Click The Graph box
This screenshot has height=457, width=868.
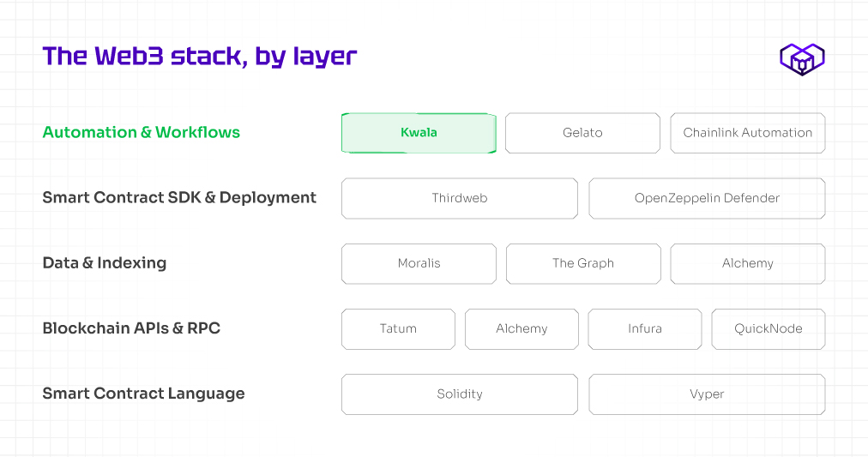[x=583, y=263]
